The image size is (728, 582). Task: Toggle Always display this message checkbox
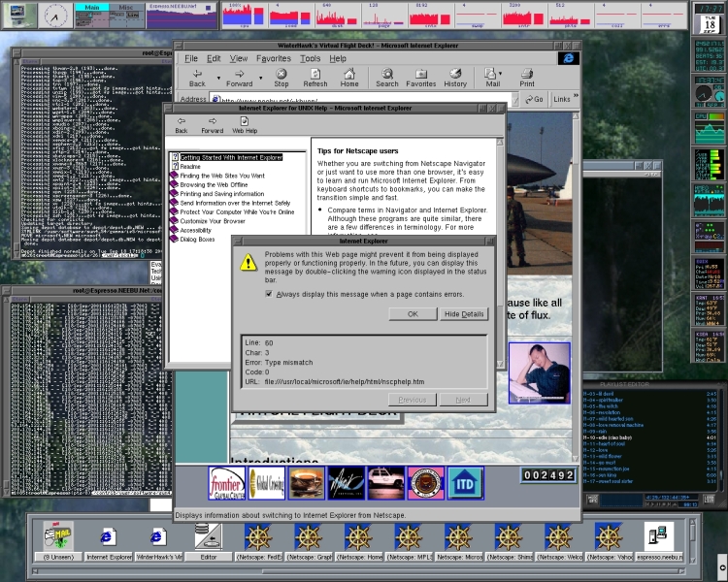pyautogui.click(x=268, y=294)
